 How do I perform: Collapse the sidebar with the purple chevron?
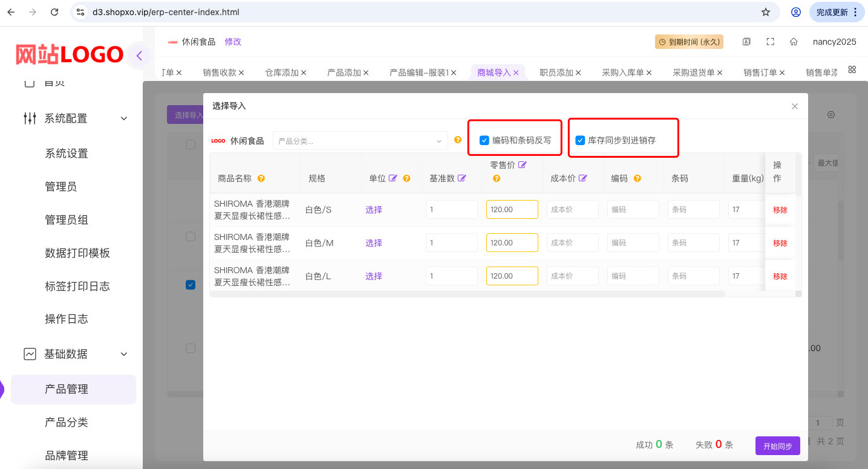pyautogui.click(x=139, y=56)
